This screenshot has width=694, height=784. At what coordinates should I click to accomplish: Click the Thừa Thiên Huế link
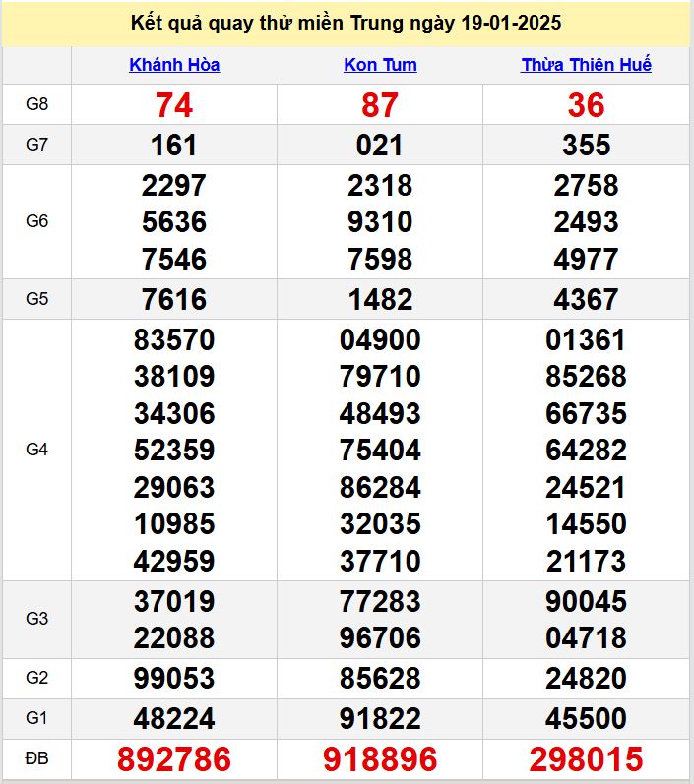pyautogui.click(x=586, y=65)
